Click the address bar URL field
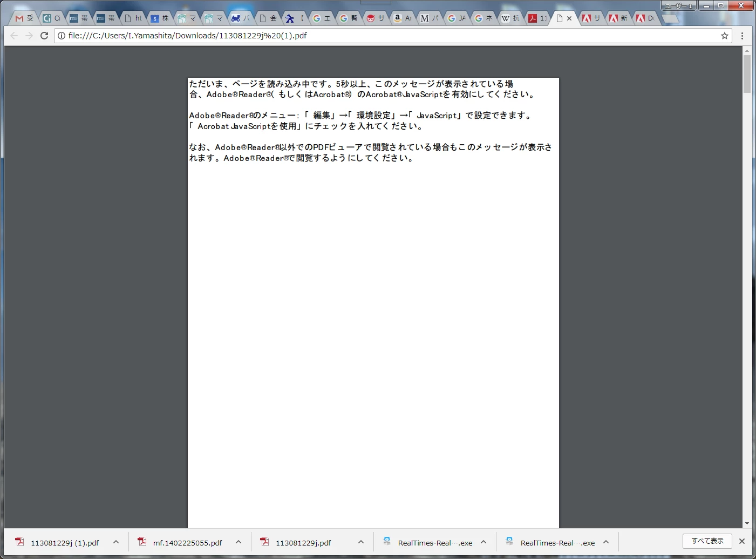The image size is (756, 559). [393, 36]
